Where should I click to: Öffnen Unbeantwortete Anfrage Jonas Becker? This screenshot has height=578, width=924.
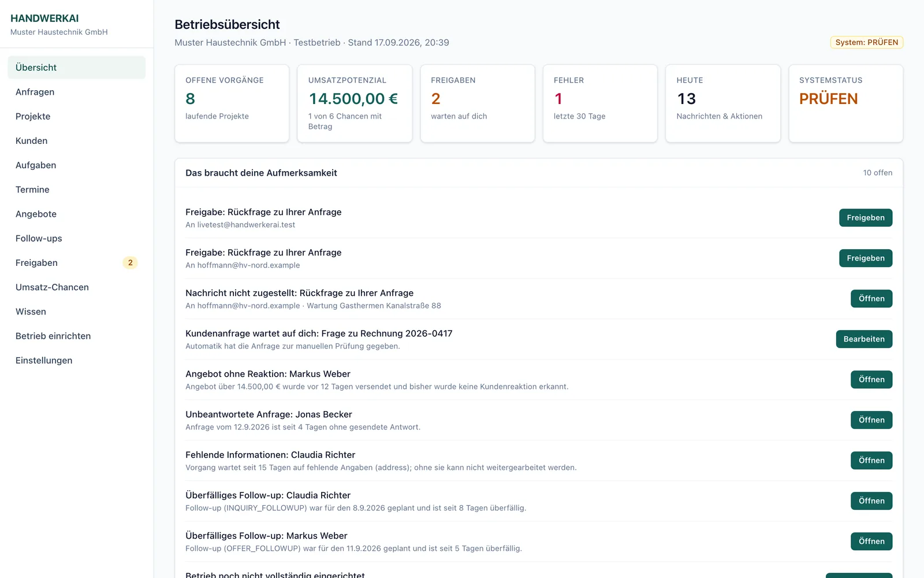871,420
